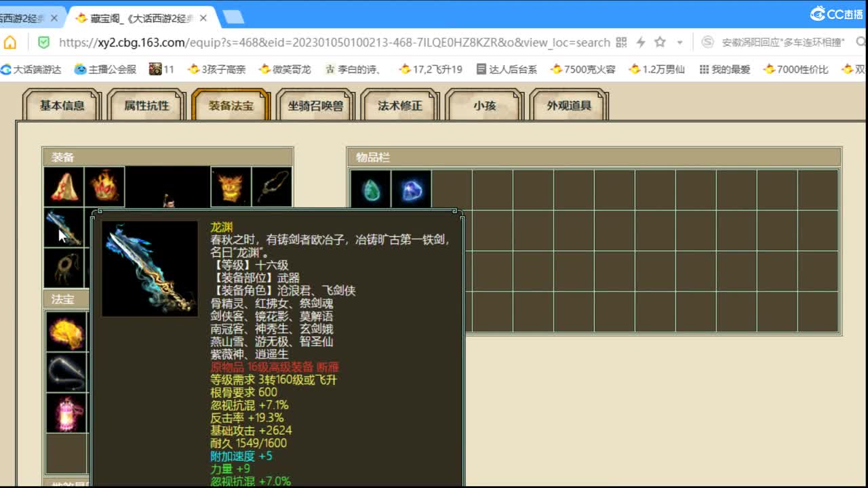Open bookmark 大话端游达
The image size is (868, 488).
click(x=31, y=69)
